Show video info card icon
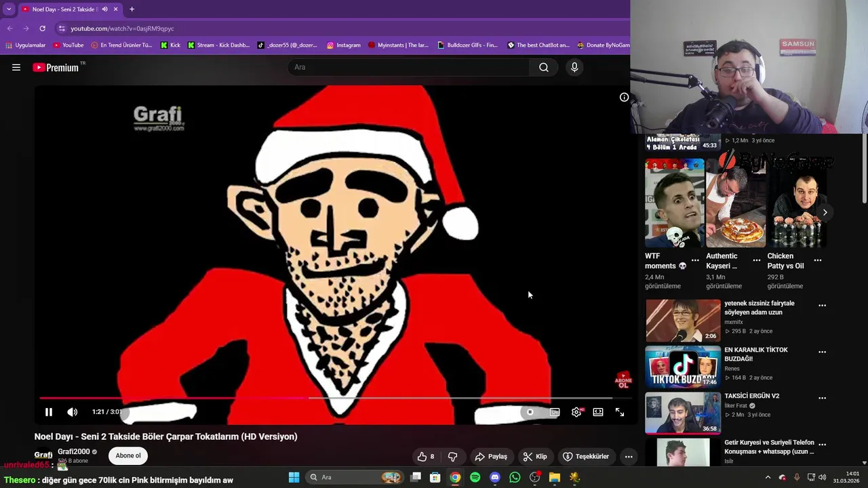This screenshot has width=868, height=488. (625, 97)
